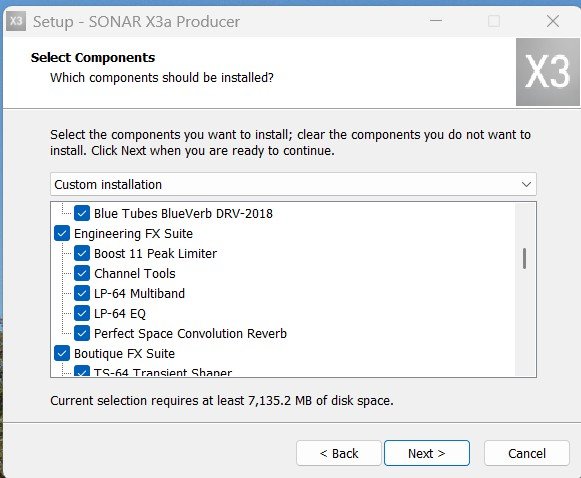Click the component list scrollbar thumb
Viewport: 581px width, 478px height.
(524, 258)
